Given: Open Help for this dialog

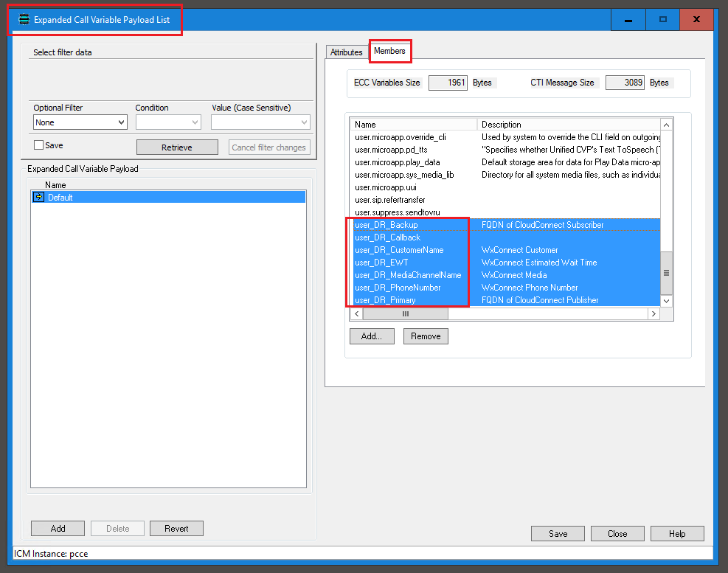Looking at the screenshot, I should (677, 533).
